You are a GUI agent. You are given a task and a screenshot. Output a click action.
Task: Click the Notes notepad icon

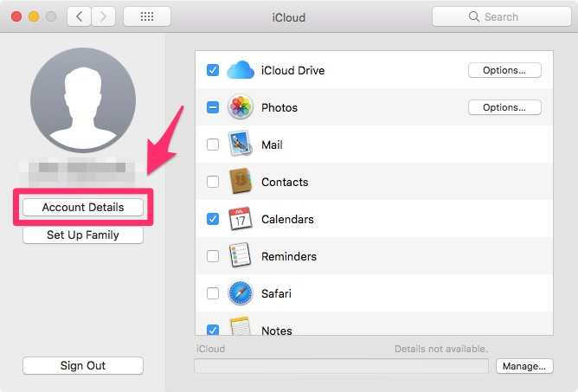click(x=241, y=325)
